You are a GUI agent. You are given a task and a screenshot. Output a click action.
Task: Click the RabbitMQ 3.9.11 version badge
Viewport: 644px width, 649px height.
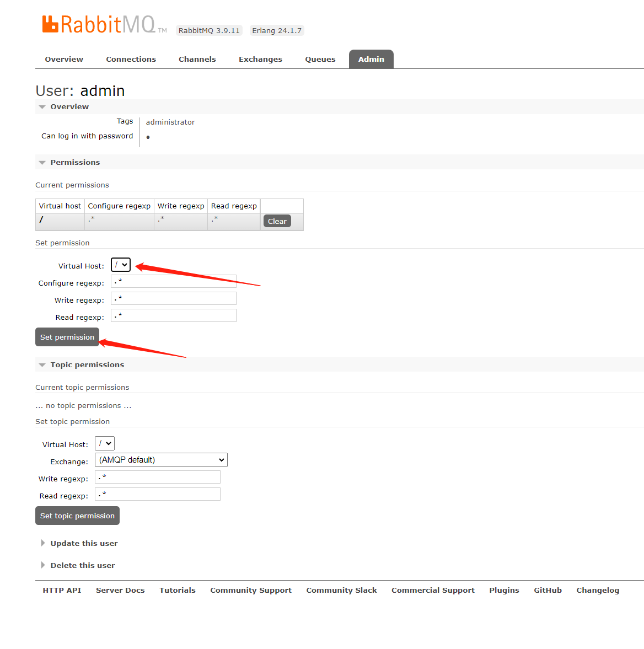click(x=209, y=31)
